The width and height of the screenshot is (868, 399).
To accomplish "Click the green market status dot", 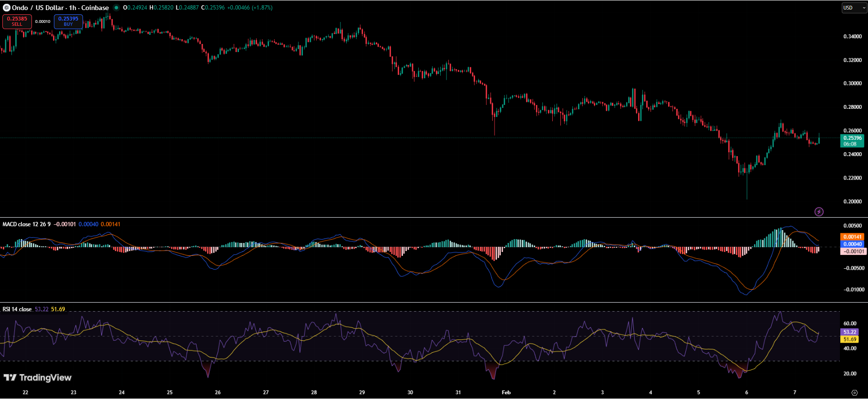I will pyautogui.click(x=116, y=8).
